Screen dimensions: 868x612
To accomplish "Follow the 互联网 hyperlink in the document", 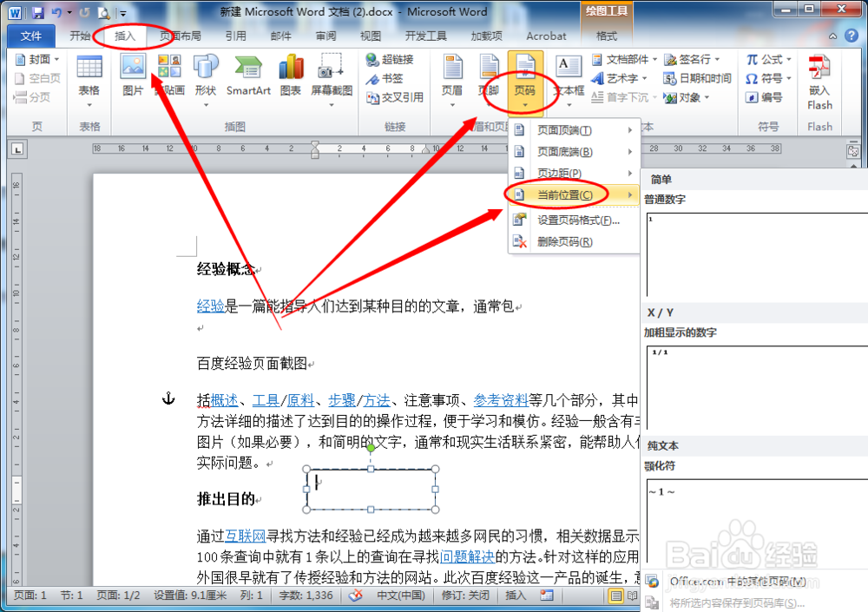I will click(246, 536).
